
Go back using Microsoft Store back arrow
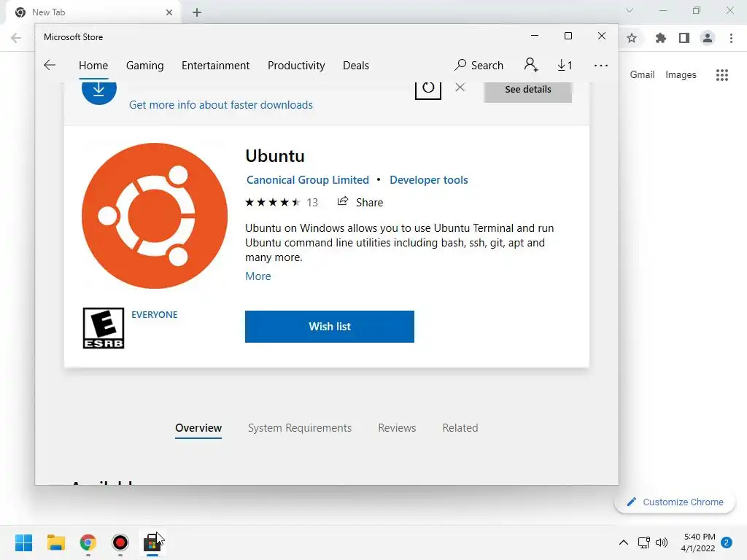point(50,65)
